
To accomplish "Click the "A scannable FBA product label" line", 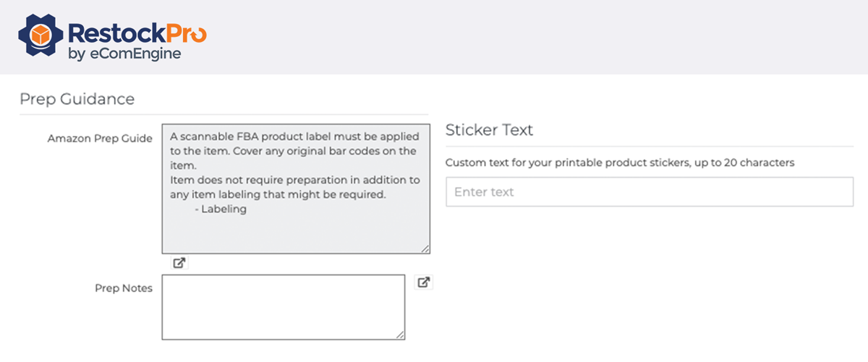I will pyautogui.click(x=294, y=136).
